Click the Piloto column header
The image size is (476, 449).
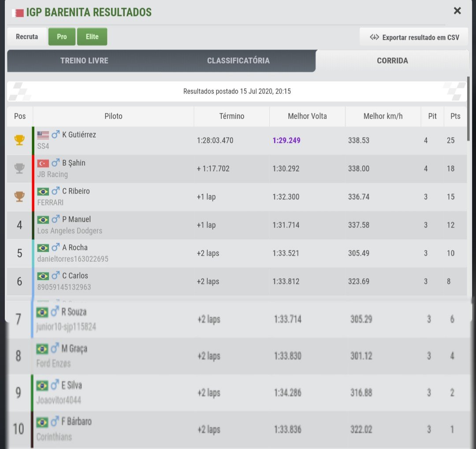point(113,116)
